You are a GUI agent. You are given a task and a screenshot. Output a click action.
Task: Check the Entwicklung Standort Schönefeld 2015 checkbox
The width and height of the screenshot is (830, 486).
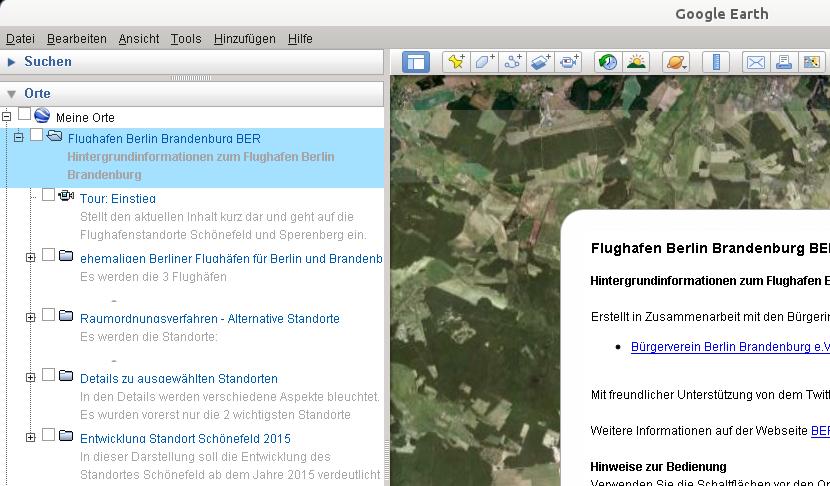[x=48, y=434]
